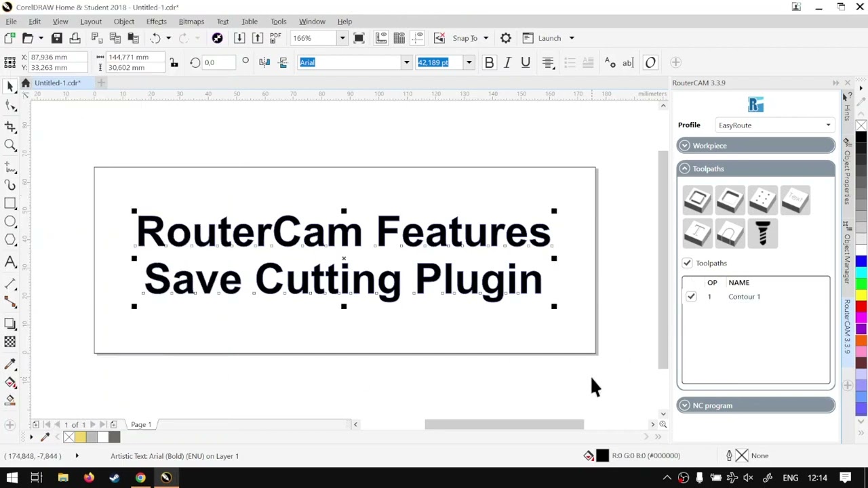Open the font size dropdown

point(469,62)
